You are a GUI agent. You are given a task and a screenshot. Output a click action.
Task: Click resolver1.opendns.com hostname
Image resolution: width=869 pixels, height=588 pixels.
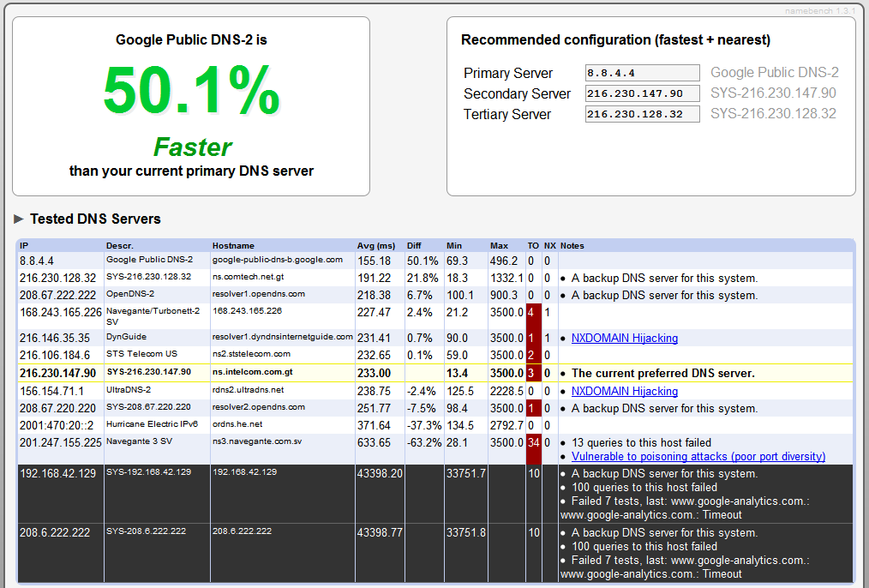coord(258,294)
